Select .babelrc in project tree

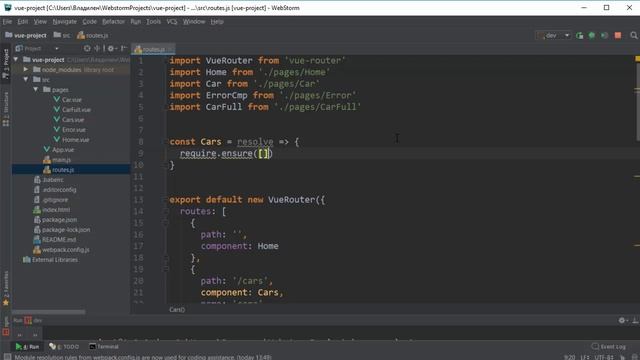48,180
